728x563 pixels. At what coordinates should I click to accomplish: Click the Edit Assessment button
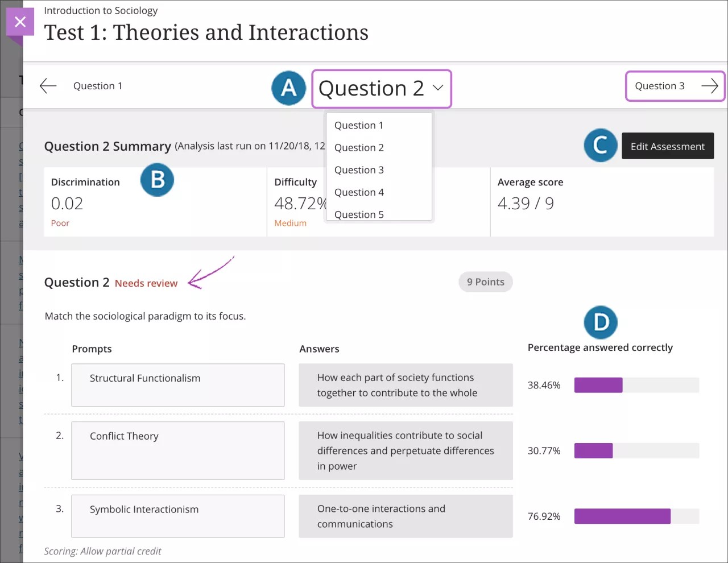(x=668, y=146)
